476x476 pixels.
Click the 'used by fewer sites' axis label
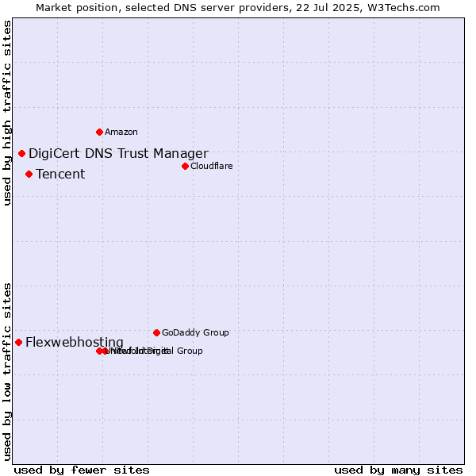point(82,470)
